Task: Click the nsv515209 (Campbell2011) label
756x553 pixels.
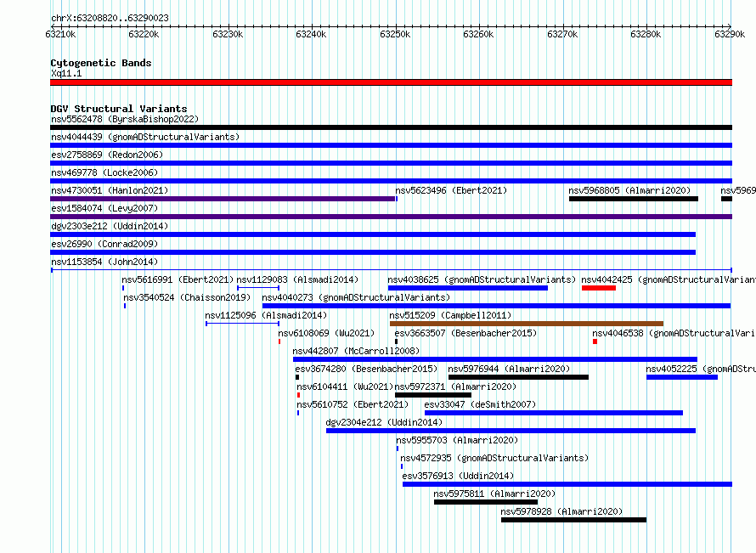Action: 450,315
